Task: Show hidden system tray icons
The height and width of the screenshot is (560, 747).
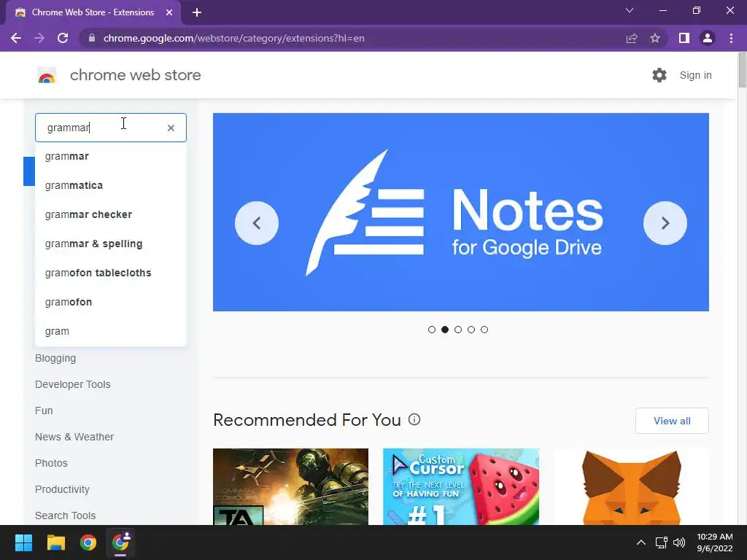Action: click(x=641, y=542)
